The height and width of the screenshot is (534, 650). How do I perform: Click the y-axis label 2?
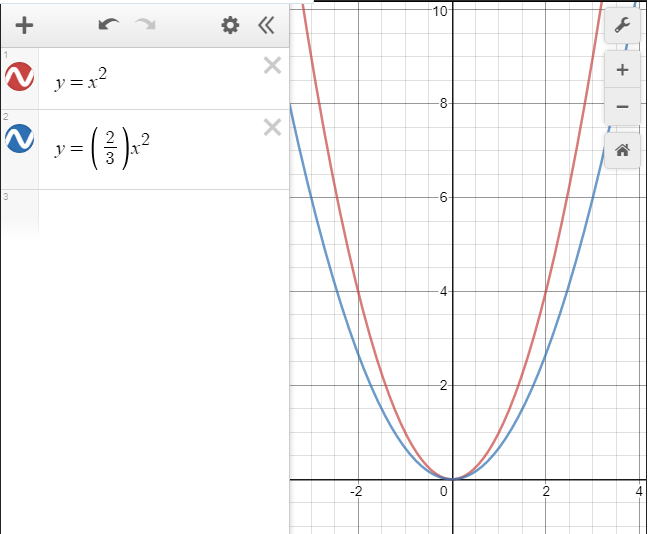[x=444, y=386]
